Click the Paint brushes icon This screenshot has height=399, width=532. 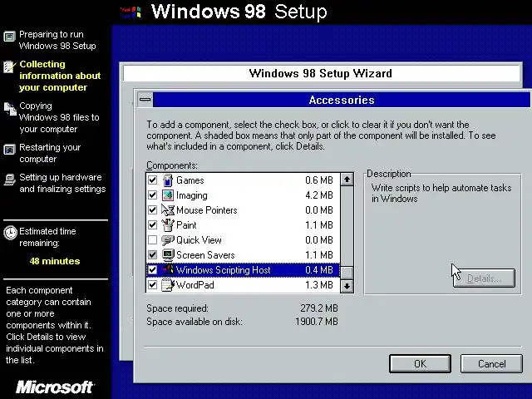[168, 225]
